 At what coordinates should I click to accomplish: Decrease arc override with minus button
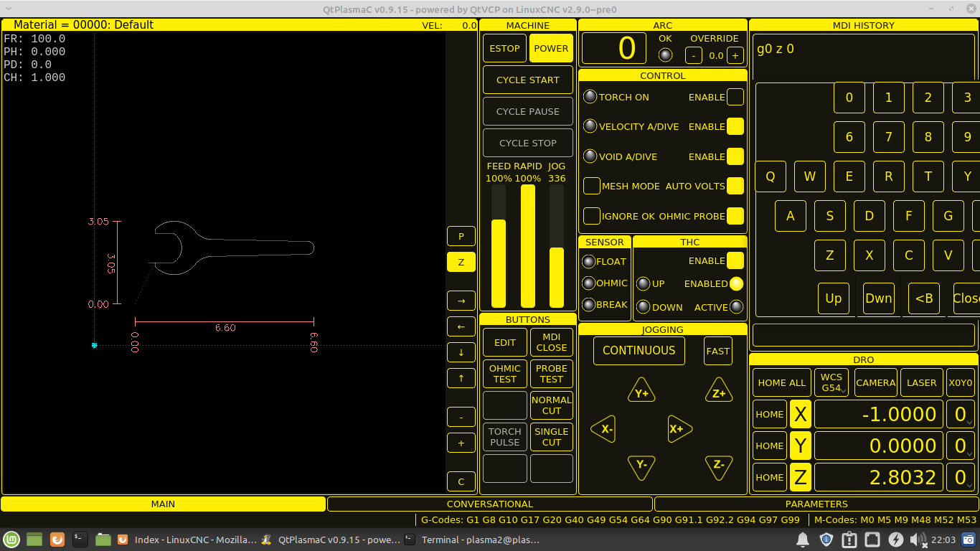tap(694, 55)
